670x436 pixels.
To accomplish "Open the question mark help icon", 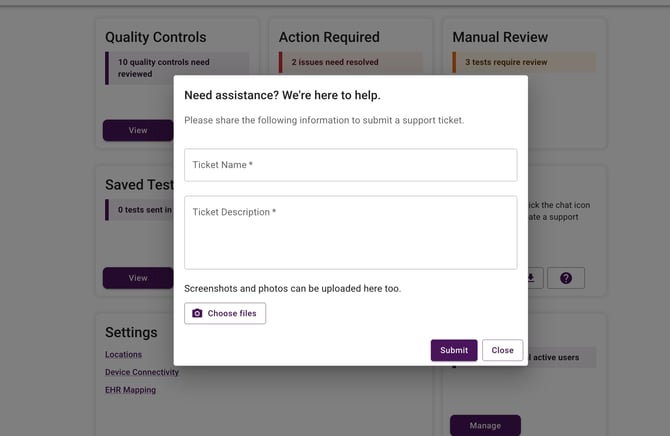I will point(566,278).
